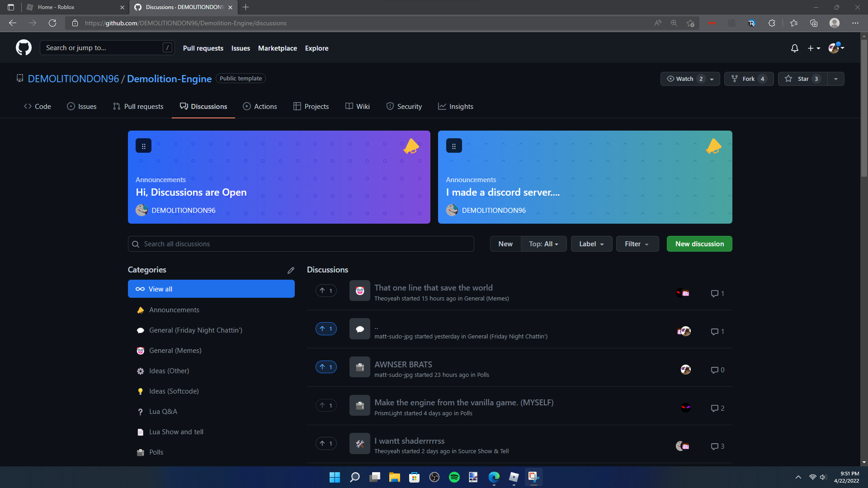Click the New discussion button
The image size is (868, 488).
click(699, 244)
